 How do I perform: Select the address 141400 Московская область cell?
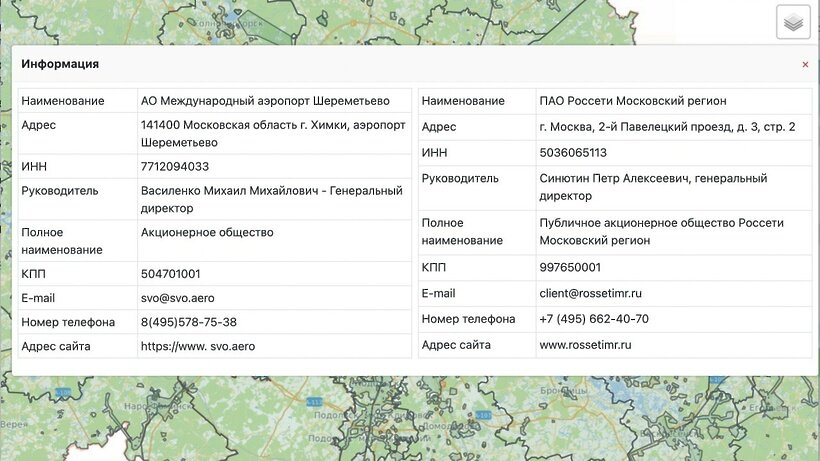(x=275, y=134)
